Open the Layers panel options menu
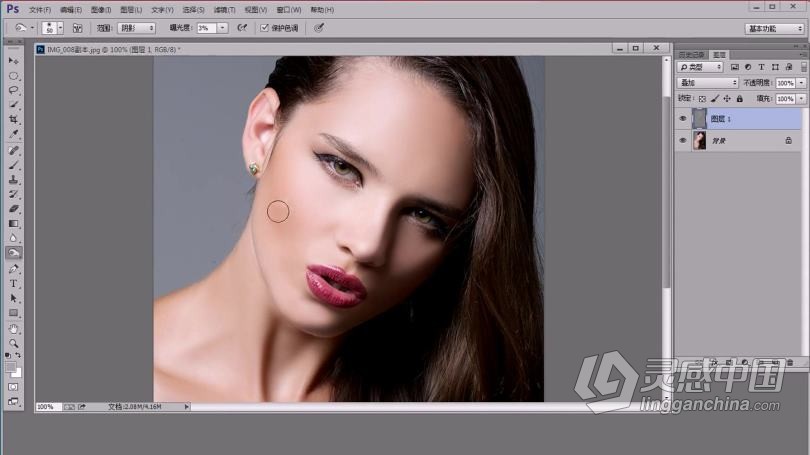The image size is (810, 455). click(802, 54)
